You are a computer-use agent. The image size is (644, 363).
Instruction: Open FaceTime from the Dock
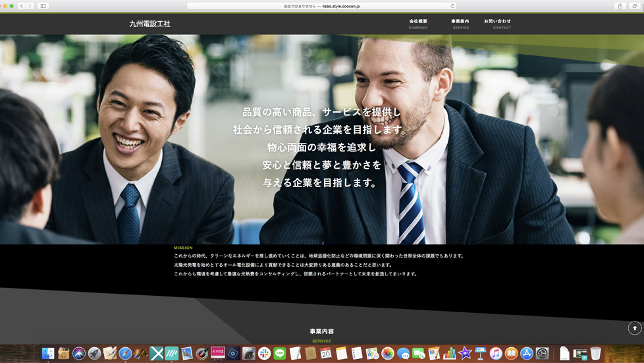pyautogui.click(x=419, y=353)
